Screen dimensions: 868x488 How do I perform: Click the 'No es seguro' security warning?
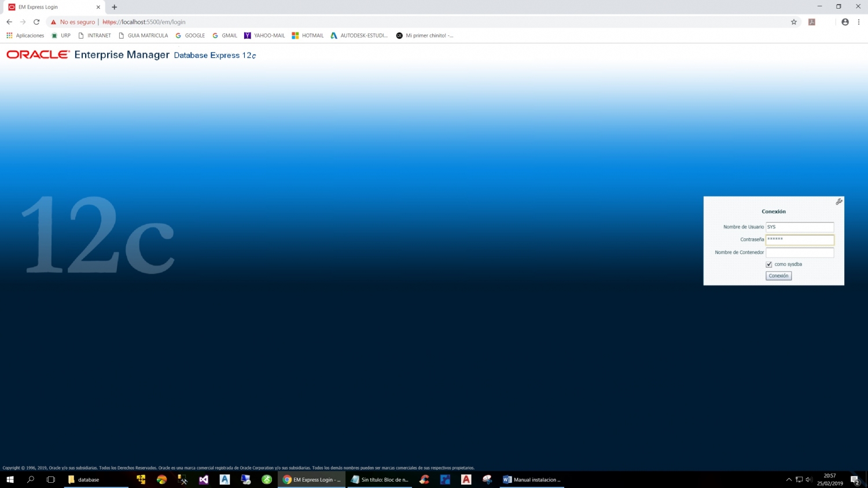click(73, 22)
